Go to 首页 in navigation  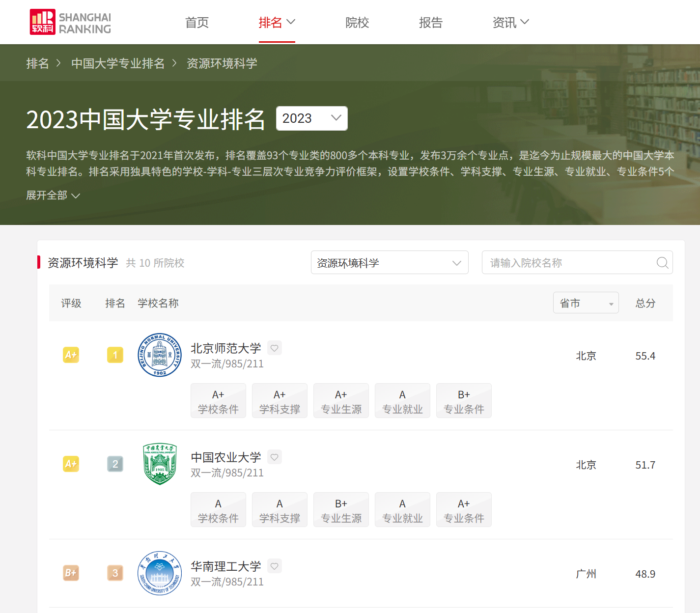click(x=197, y=23)
